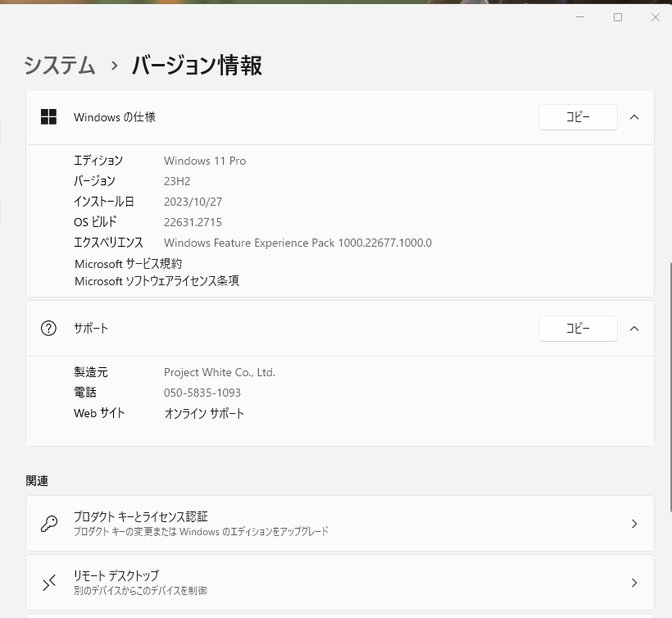Collapse the サポート section chevron
672x618 pixels.
click(x=634, y=329)
